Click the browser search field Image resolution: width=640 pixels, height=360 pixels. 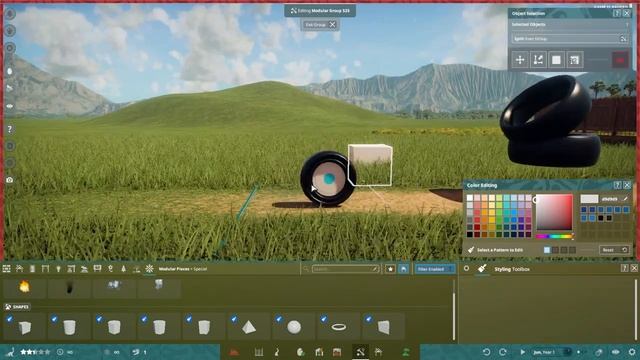[345, 269]
